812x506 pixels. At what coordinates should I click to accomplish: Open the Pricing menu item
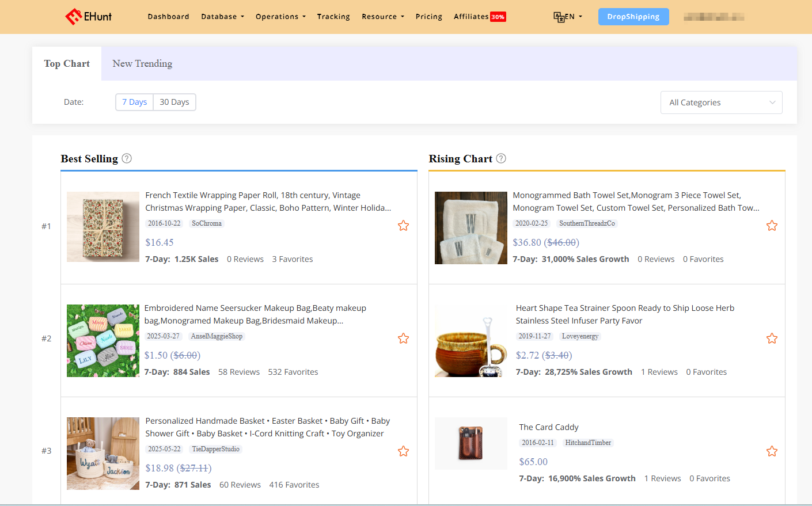pyautogui.click(x=429, y=17)
